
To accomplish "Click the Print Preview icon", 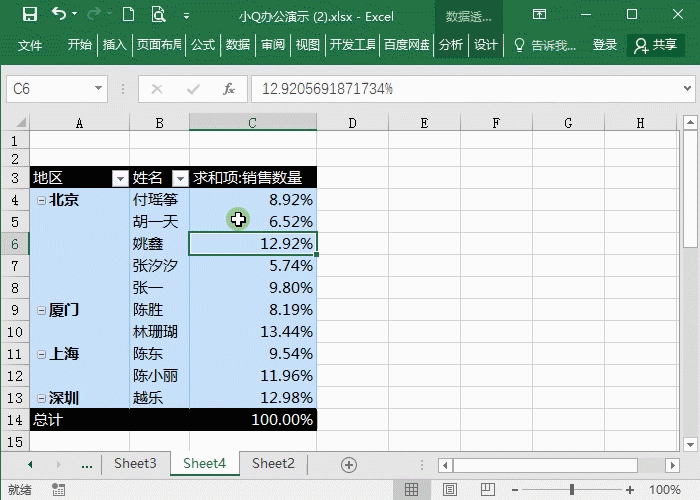I will [x=158, y=15].
